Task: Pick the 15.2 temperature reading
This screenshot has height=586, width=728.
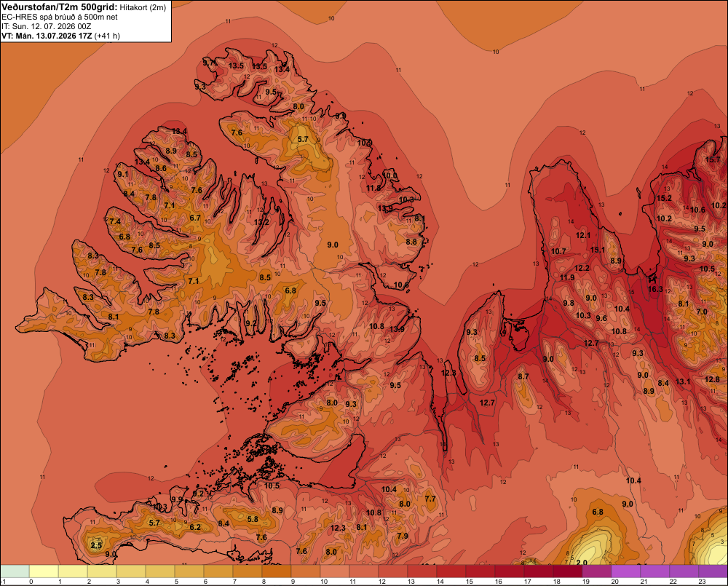Action: click(664, 198)
